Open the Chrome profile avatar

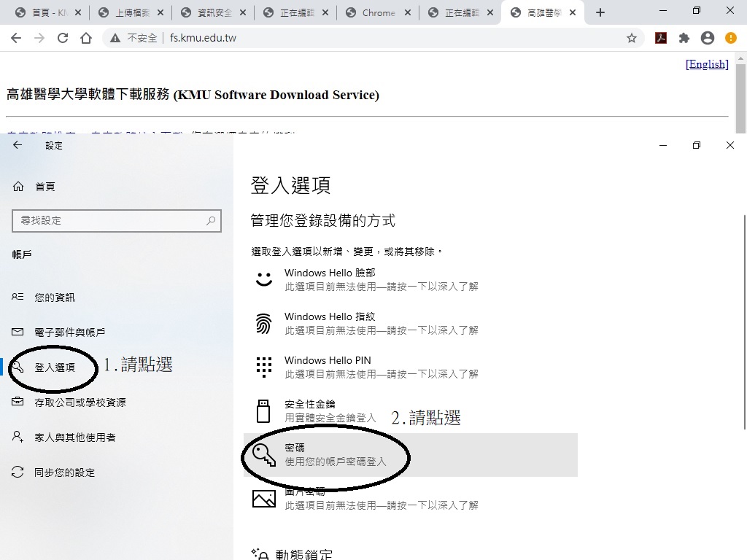pos(708,38)
